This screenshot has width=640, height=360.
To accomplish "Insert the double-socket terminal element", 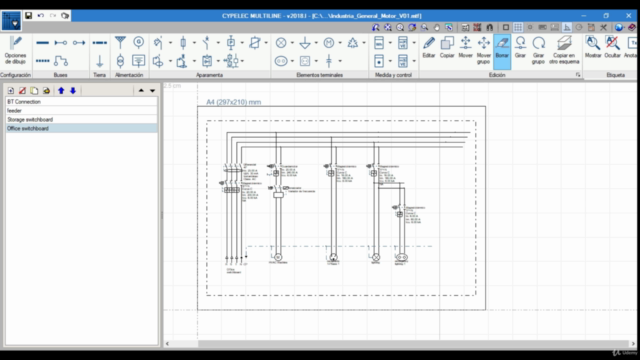I will point(281,61).
